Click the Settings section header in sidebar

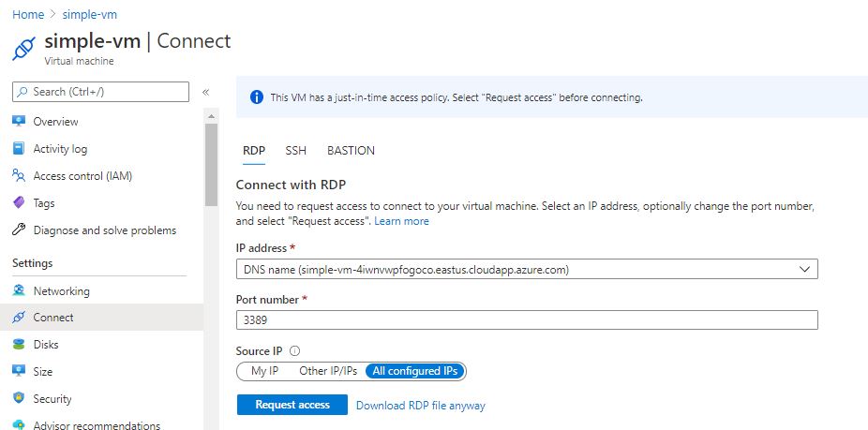pos(33,263)
